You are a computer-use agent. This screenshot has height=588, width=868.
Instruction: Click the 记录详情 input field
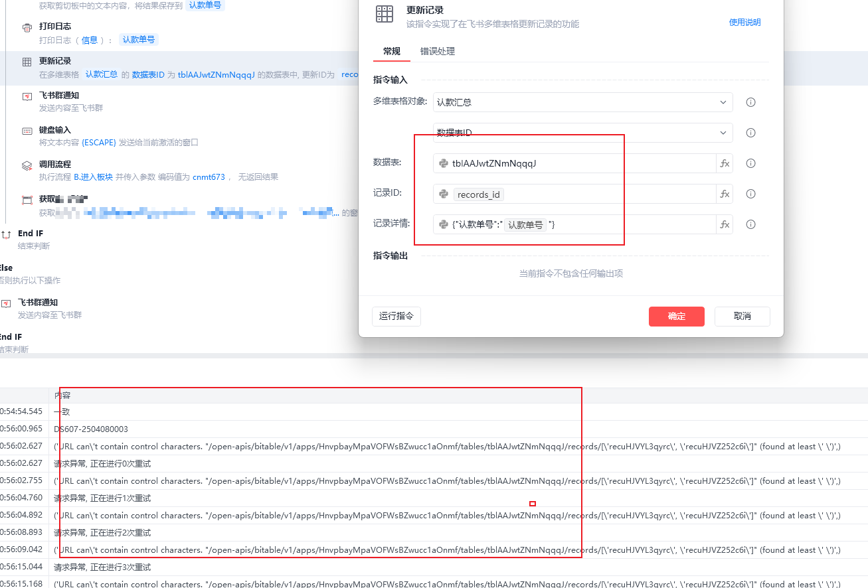point(574,224)
